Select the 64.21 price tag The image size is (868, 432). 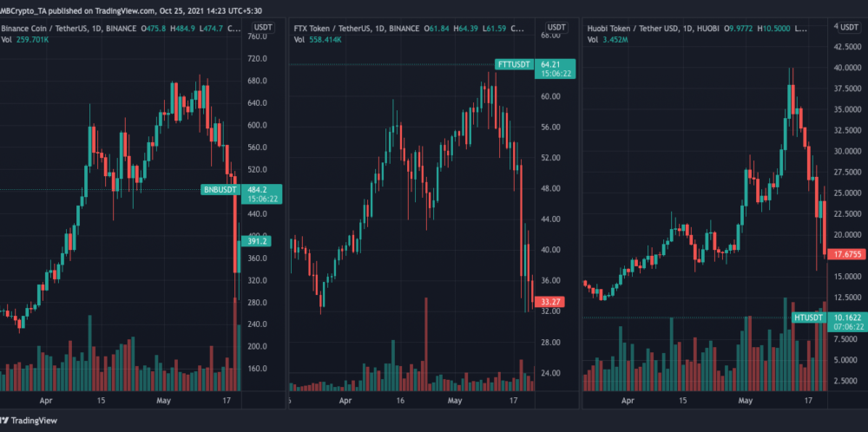(556, 69)
